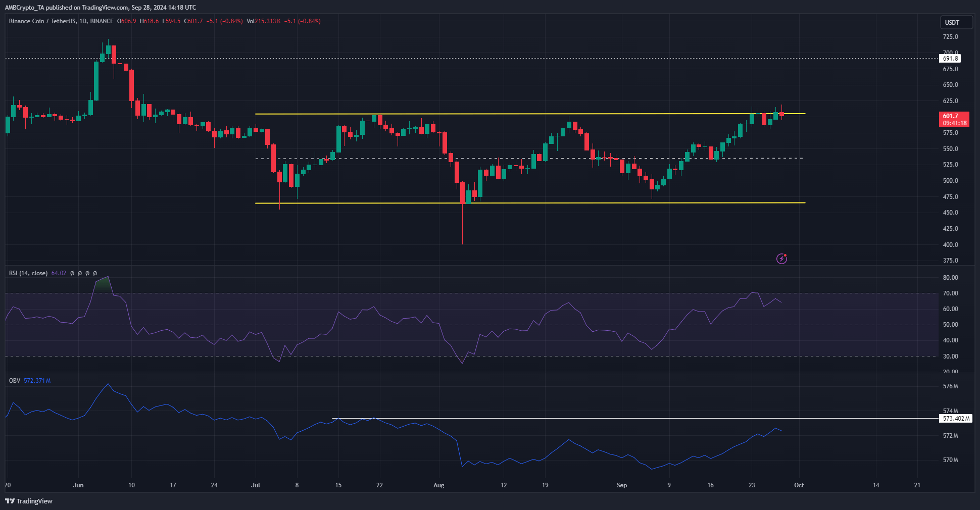Click the OBV 570M axis label
Image resolution: width=980 pixels, height=510 pixels.
pos(951,460)
